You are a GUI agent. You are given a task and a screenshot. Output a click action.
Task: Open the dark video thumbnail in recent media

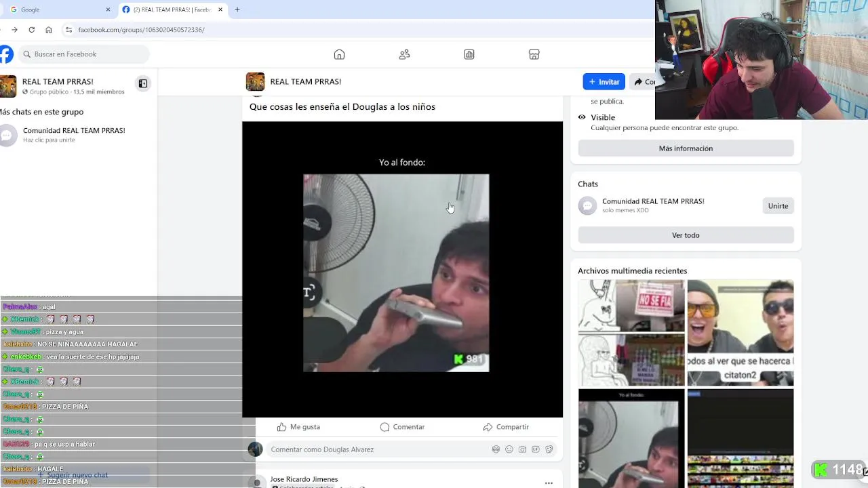click(740, 439)
